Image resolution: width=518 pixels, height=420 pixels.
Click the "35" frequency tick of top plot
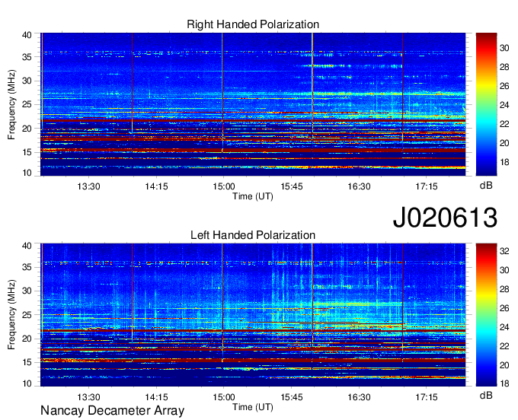point(27,57)
